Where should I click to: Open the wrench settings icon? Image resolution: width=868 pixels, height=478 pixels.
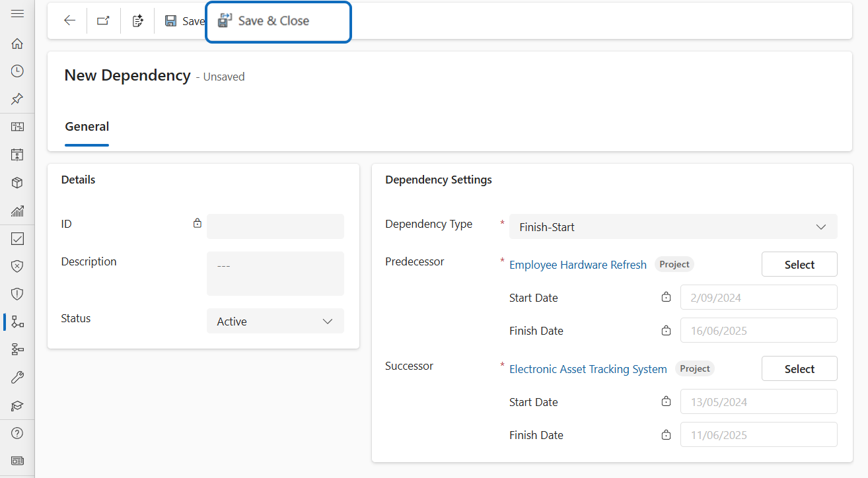tap(17, 378)
